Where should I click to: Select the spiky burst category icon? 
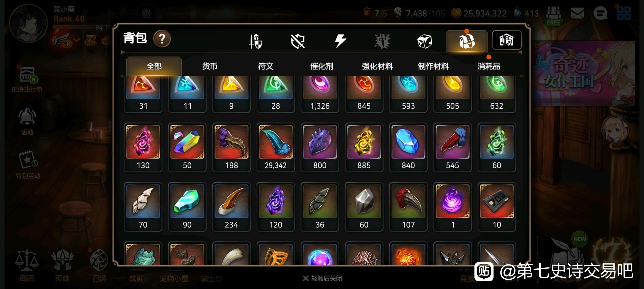382,41
